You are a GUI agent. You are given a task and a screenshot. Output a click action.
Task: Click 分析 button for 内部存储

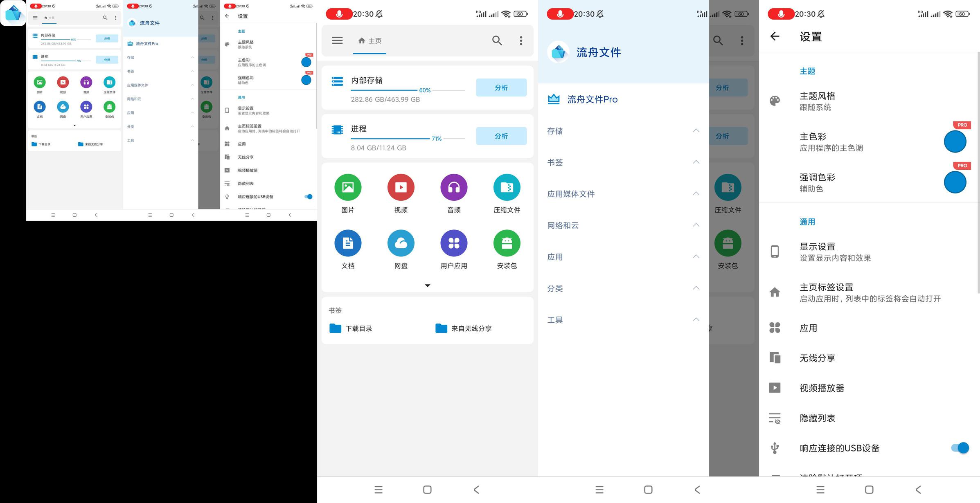(x=501, y=88)
